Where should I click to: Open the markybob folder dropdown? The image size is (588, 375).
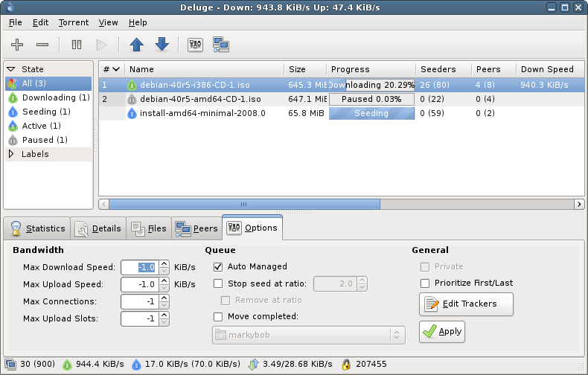pyautogui.click(x=308, y=335)
